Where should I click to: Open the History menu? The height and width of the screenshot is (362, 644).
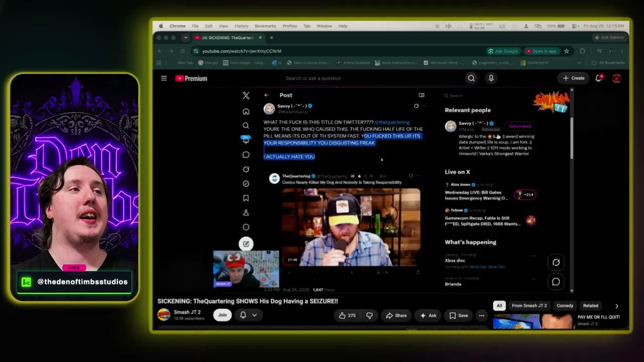click(x=242, y=26)
